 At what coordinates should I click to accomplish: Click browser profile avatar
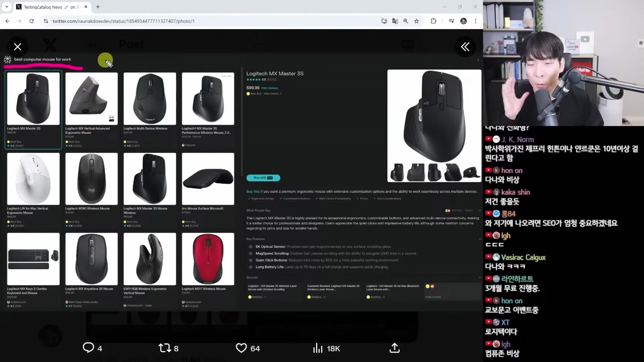click(x=463, y=21)
